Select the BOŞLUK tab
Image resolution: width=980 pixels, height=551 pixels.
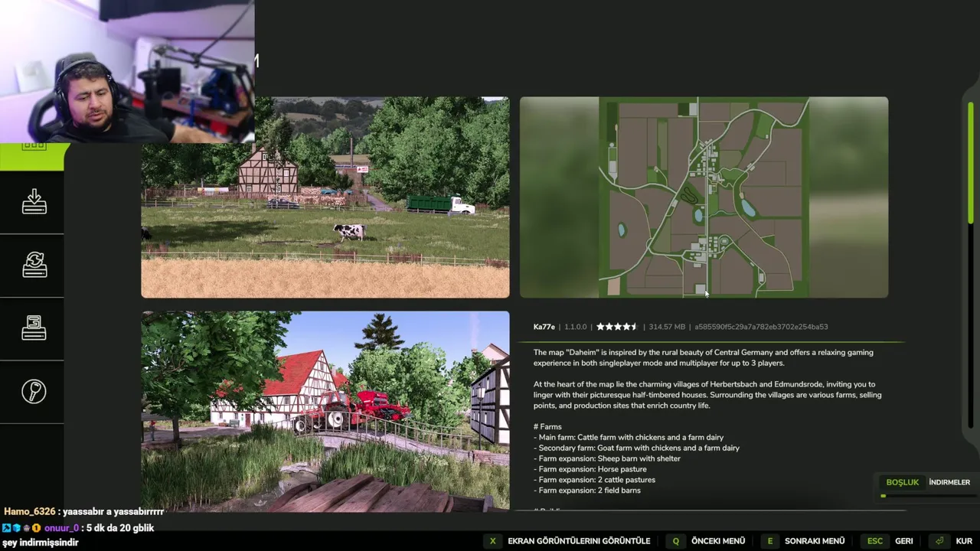pos(902,482)
